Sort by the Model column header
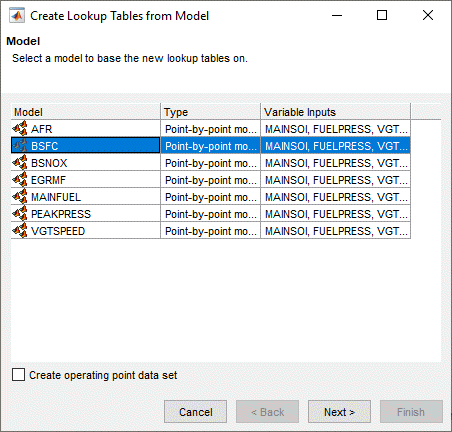Image resolution: width=452 pixels, height=432 pixels. [x=86, y=112]
